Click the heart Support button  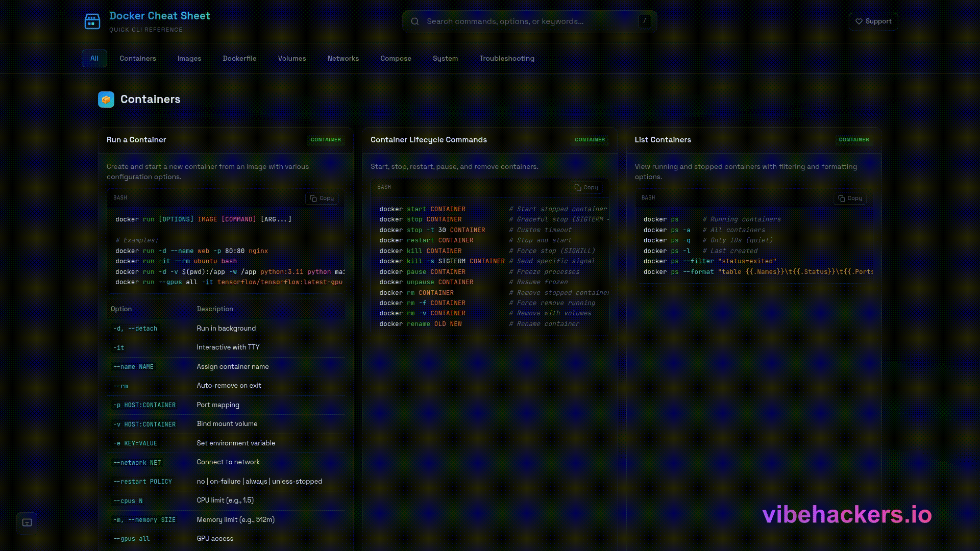[x=873, y=21]
